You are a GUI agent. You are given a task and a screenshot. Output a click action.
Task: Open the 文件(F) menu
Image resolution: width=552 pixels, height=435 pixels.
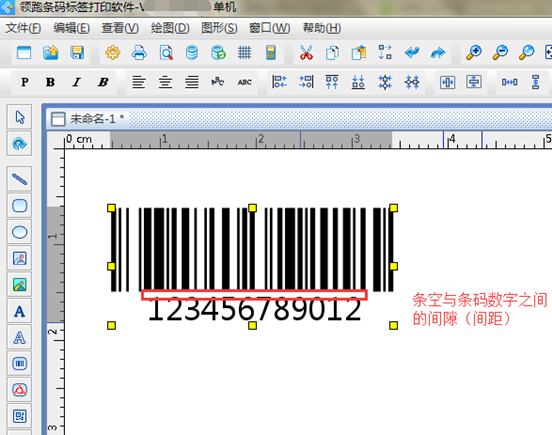click(x=23, y=28)
